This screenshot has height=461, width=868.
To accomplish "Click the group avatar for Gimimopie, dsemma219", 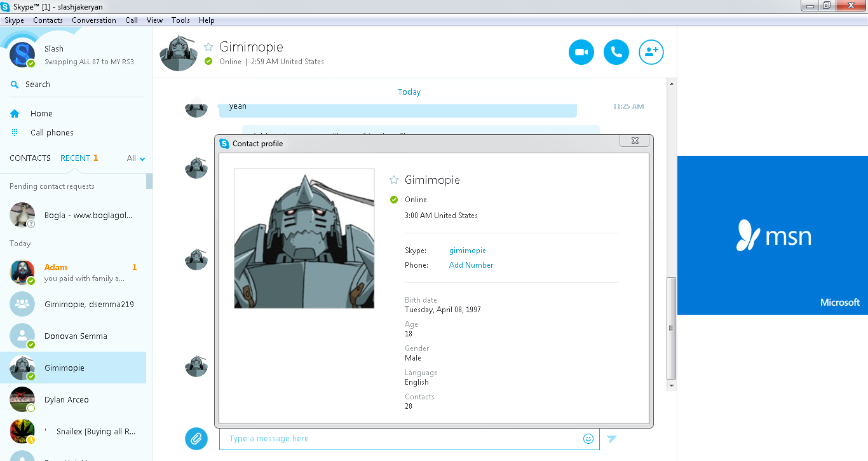I will [22, 304].
